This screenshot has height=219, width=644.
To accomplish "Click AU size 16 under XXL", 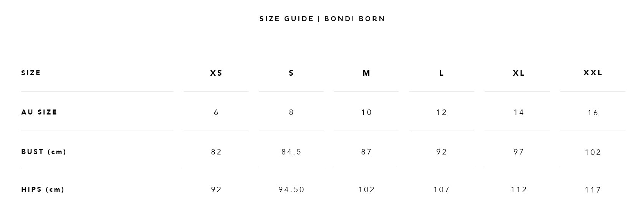I will (593, 113).
